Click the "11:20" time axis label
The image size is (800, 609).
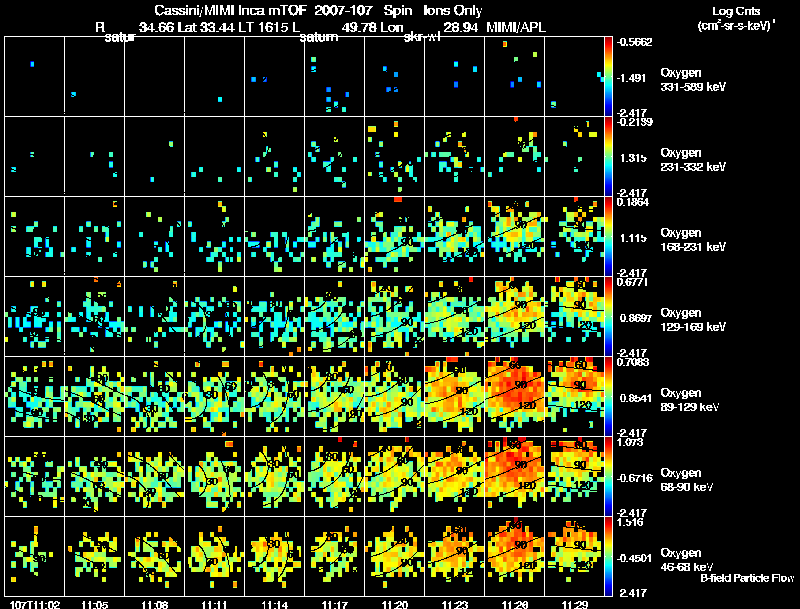pos(394,605)
